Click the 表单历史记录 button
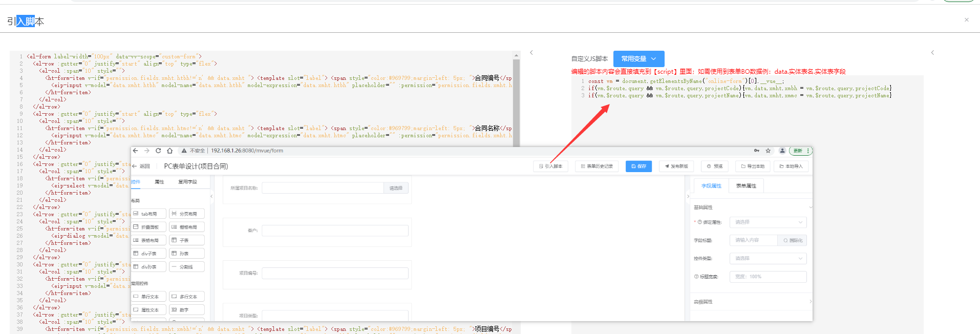980x334 pixels. pyautogui.click(x=596, y=166)
